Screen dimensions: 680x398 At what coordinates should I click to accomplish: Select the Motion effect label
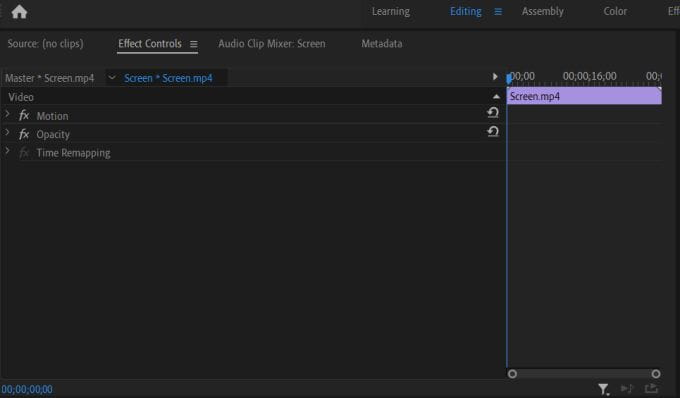pos(52,116)
